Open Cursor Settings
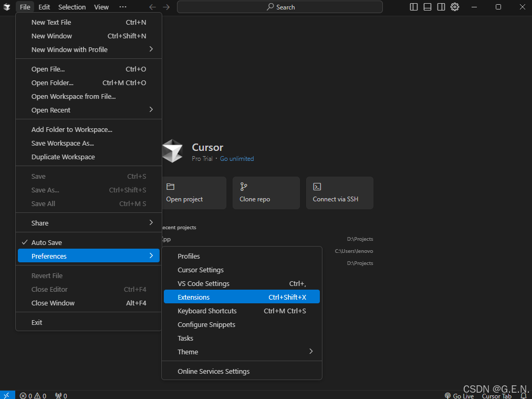Image resolution: width=532 pixels, height=399 pixels. [x=242, y=270]
